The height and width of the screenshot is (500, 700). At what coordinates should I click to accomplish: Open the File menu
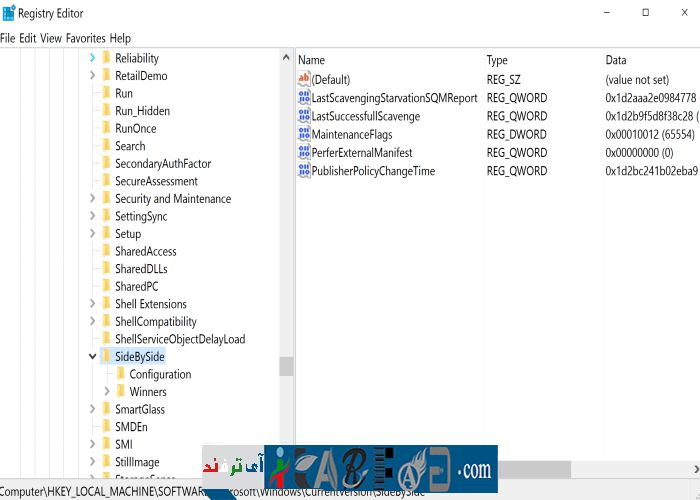coord(8,38)
